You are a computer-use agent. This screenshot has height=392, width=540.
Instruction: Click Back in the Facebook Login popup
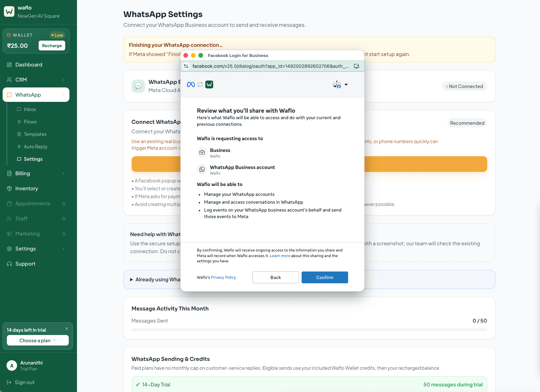pos(276,277)
